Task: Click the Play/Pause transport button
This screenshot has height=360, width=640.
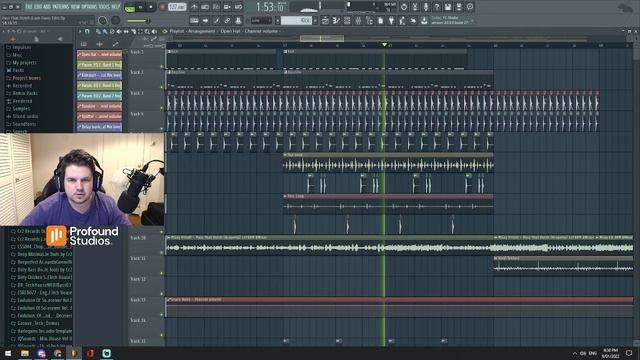Action: 140,7
